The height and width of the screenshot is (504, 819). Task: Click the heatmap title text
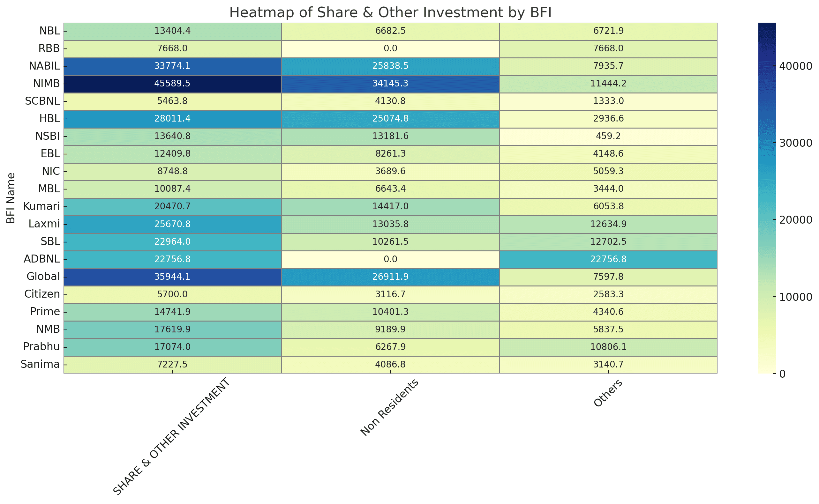[x=390, y=13]
